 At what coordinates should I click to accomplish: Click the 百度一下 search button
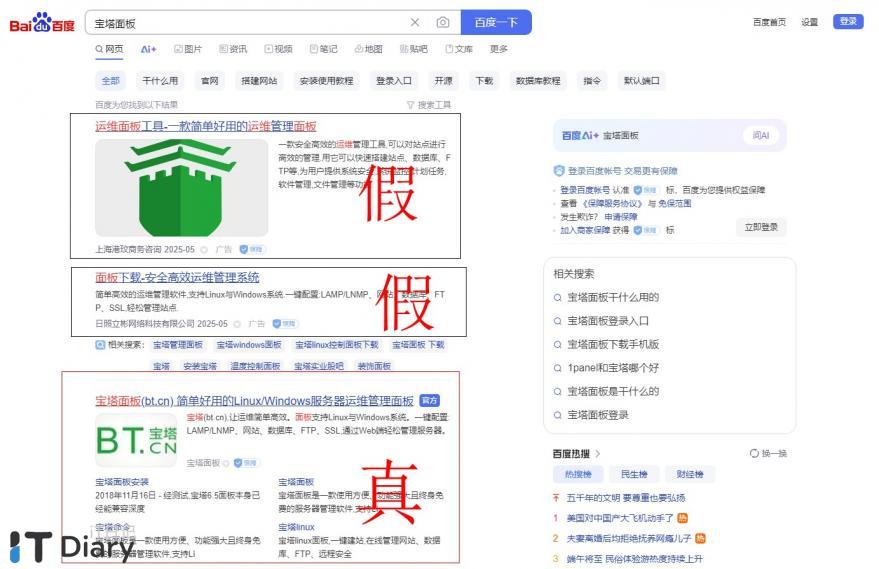pos(496,22)
